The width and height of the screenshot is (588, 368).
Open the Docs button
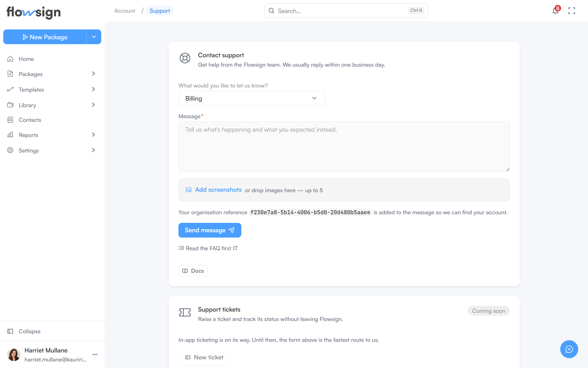193,271
